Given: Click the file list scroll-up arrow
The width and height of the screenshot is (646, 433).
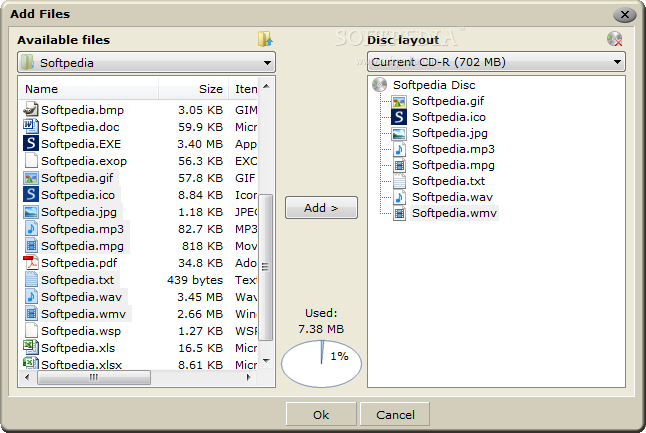Looking at the screenshot, I should [x=266, y=86].
